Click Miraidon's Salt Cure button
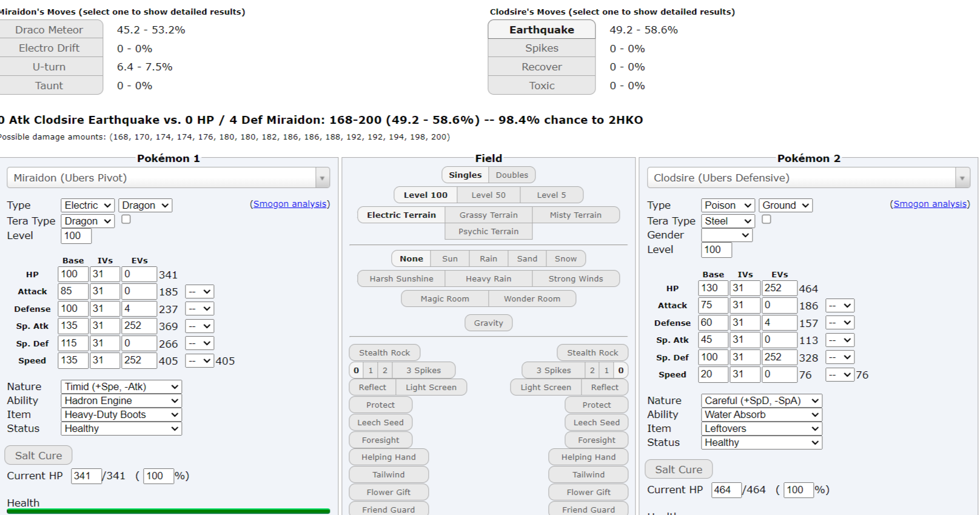This screenshot has width=980, height=515. point(38,455)
